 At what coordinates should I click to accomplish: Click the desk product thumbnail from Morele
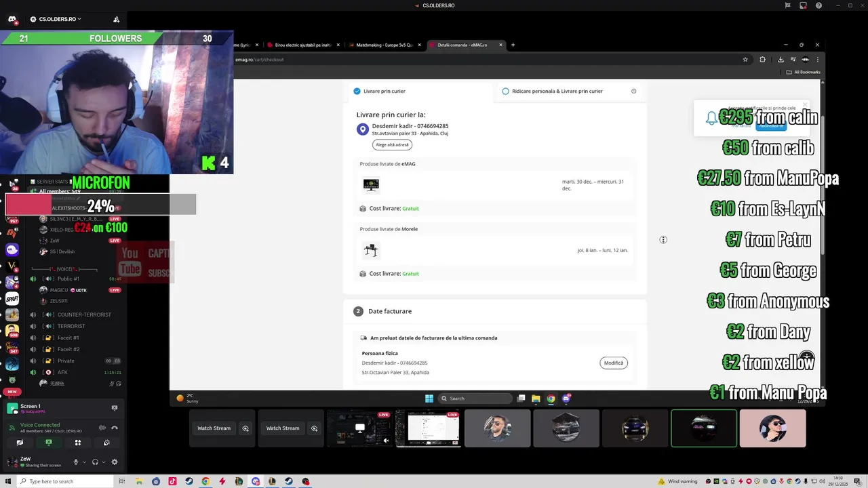[x=371, y=250]
